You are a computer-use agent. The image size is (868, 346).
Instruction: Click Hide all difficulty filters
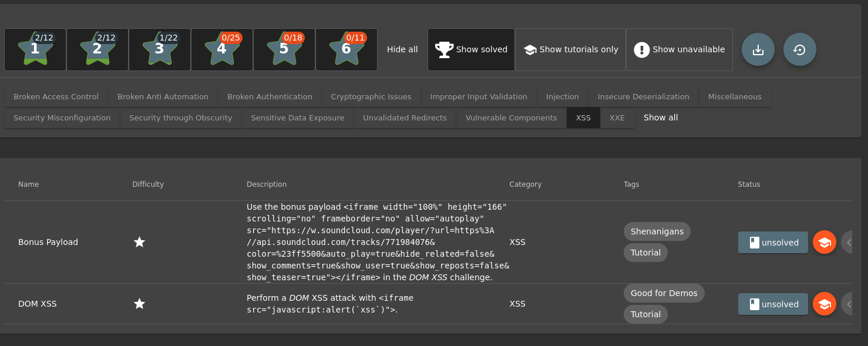(402, 49)
